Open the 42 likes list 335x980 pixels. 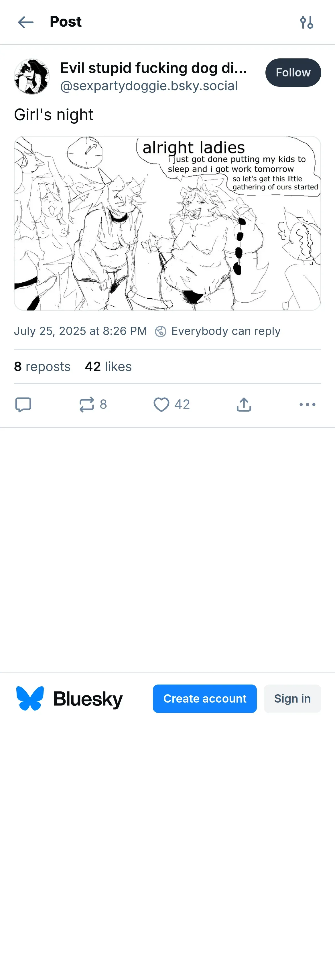pos(108,366)
